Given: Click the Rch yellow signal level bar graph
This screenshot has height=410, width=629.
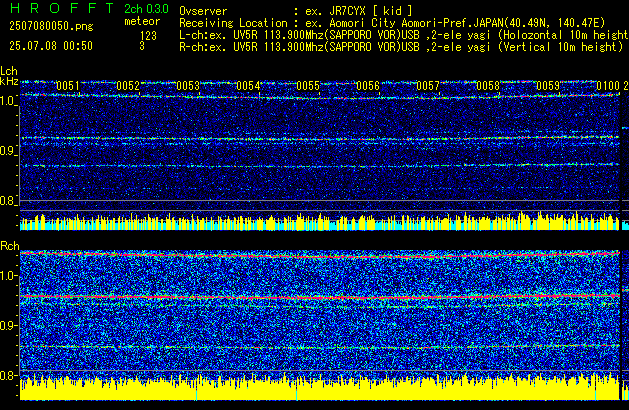Looking at the screenshot, I should tap(320, 386).
